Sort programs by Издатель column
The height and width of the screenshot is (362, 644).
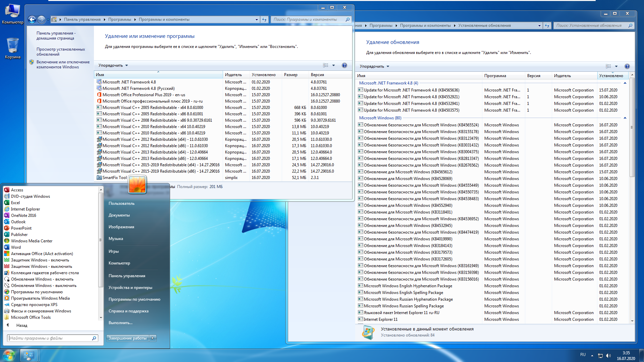pyautogui.click(x=236, y=75)
